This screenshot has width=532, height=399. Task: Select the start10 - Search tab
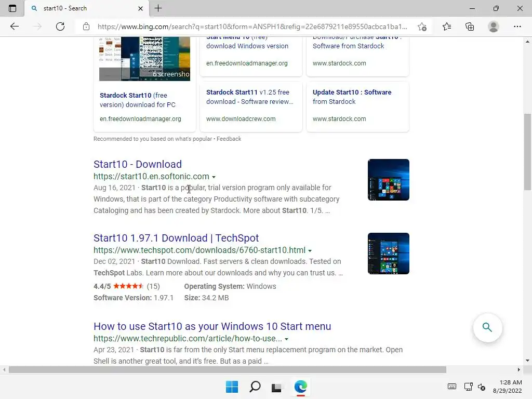click(x=87, y=8)
